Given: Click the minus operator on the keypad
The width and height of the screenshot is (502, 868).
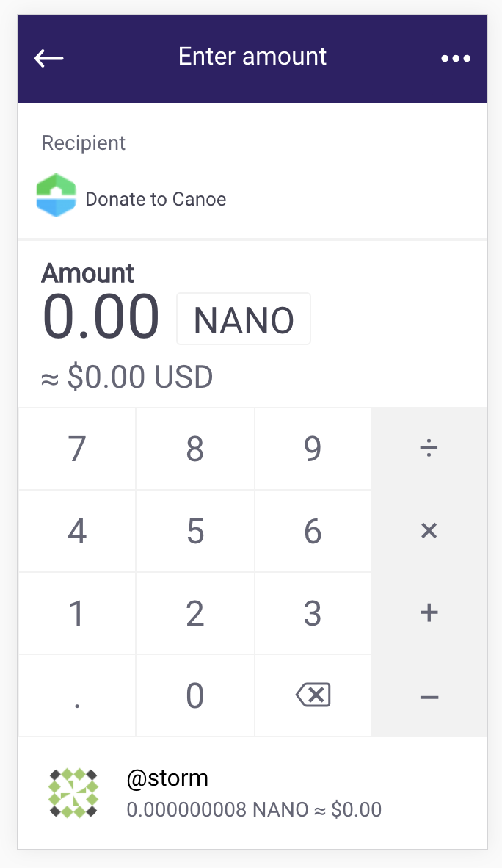Looking at the screenshot, I should pyautogui.click(x=429, y=695).
